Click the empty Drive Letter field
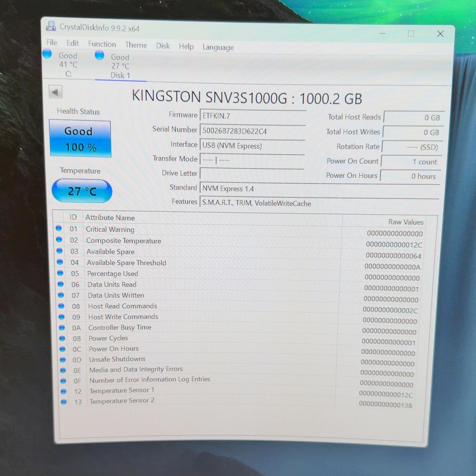Image resolution: width=476 pixels, height=476 pixels. pyautogui.click(x=252, y=174)
